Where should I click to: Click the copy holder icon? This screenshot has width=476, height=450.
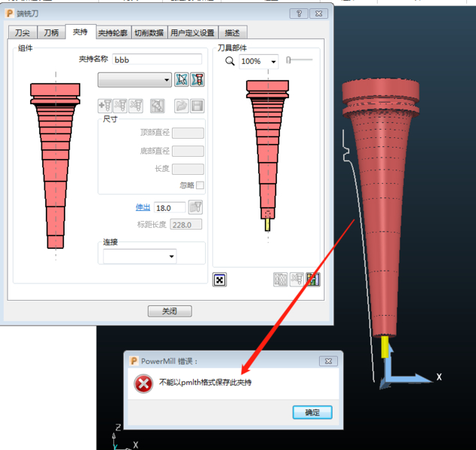pyautogui.click(x=158, y=106)
